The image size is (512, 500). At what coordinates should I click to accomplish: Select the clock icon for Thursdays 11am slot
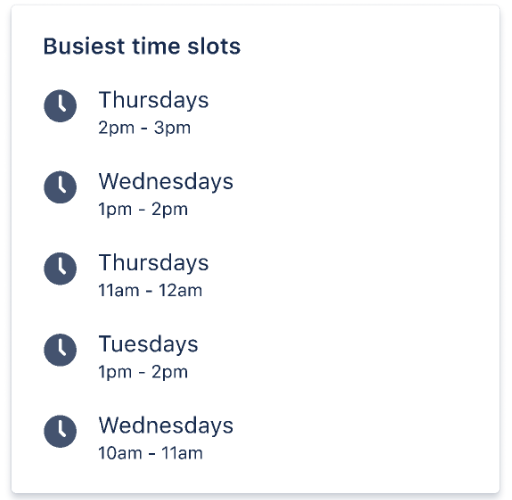(x=60, y=268)
